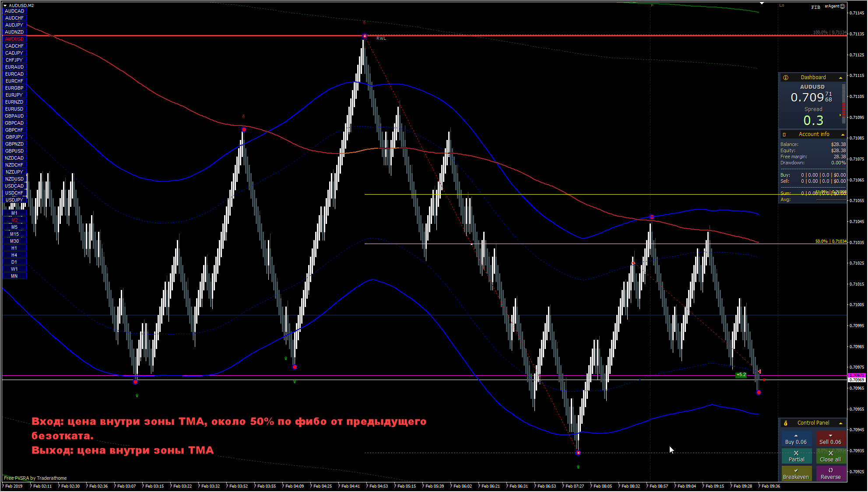Collapse the Control Panel section
This screenshot has width=868, height=492.
[x=840, y=423]
